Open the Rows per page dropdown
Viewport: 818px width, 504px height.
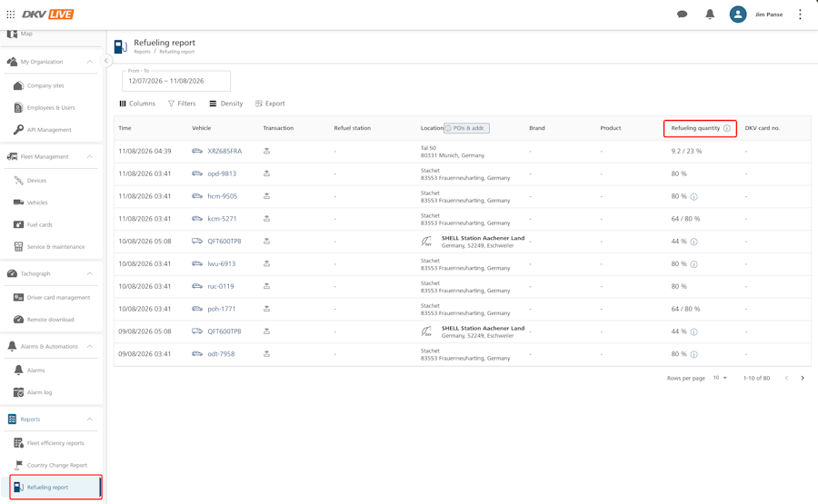tap(720, 378)
